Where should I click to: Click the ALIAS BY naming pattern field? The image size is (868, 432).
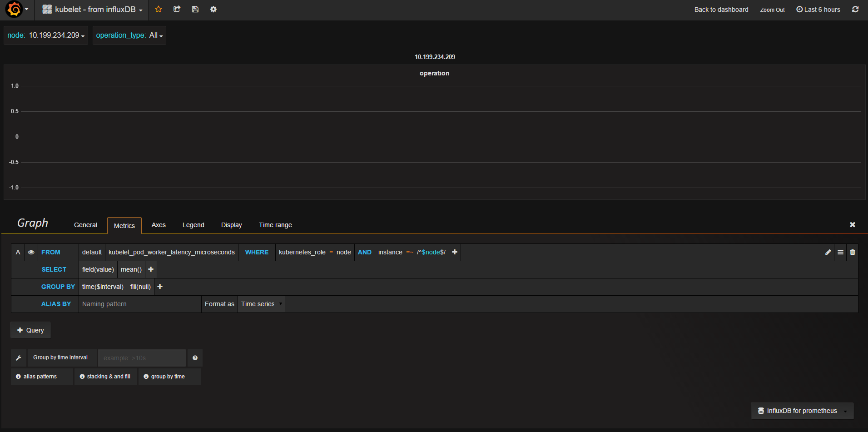(140, 304)
